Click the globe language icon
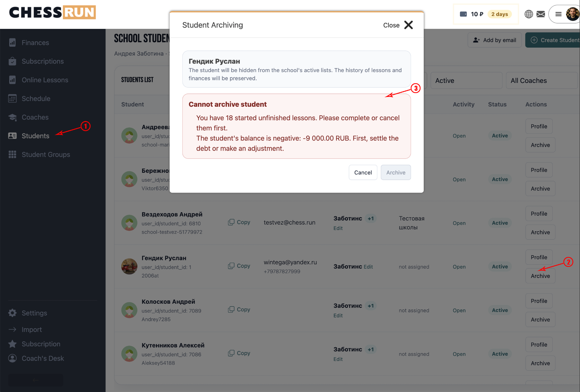Viewport: 580px width, 392px height. 529,14
